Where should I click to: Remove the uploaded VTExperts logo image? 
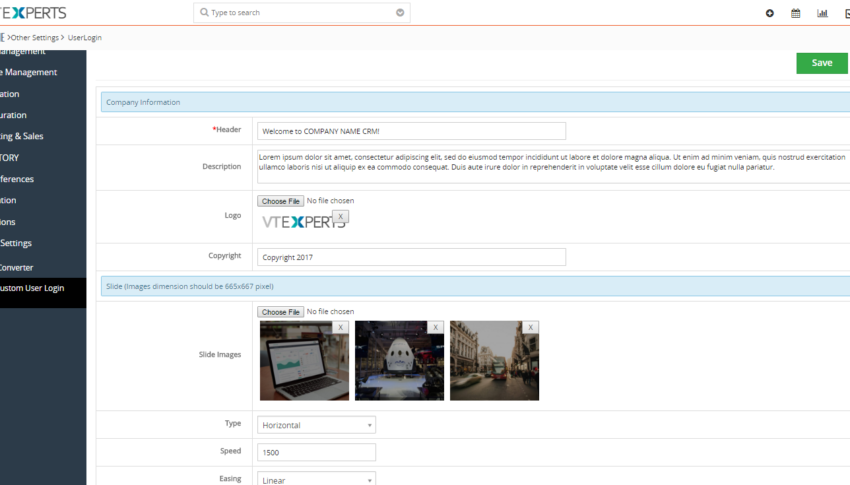340,216
